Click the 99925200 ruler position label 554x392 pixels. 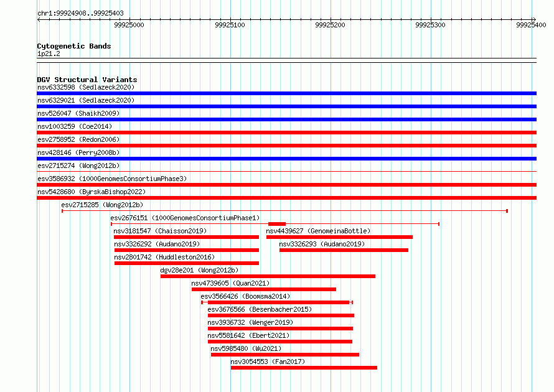(x=330, y=25)
